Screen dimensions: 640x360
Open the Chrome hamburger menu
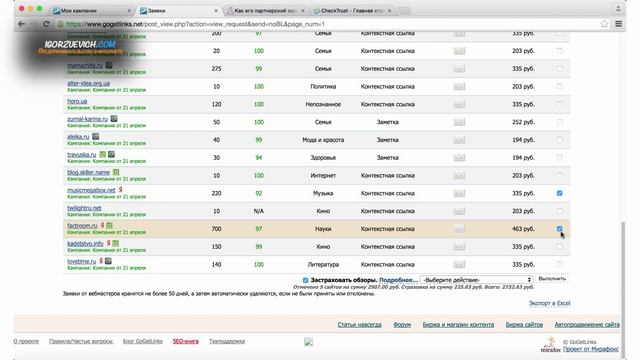(x=618, y=24)
